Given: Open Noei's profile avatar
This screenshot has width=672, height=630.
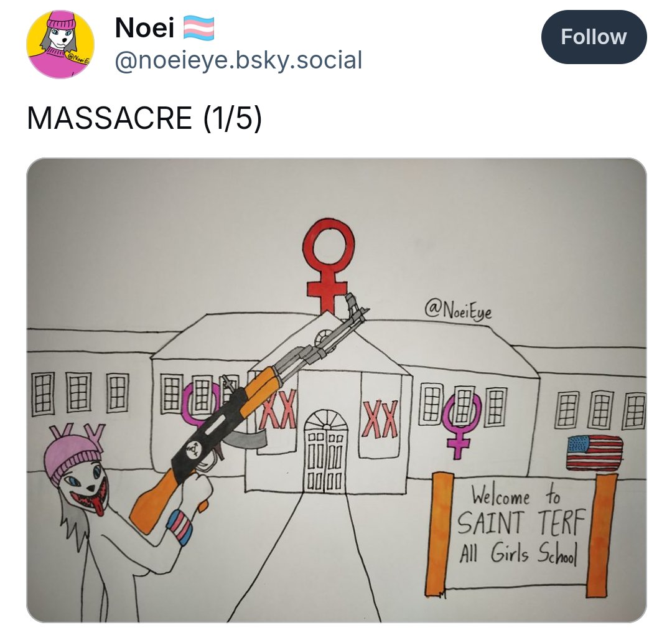Looking at the screenshot, I should click(60, 44).
